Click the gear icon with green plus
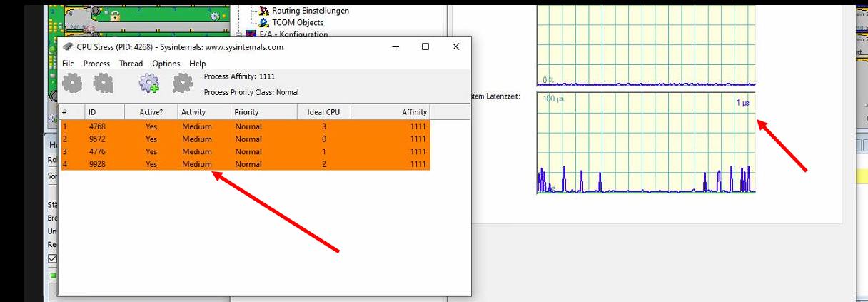Viewport: 868px width, 302px height. point(150,84)
